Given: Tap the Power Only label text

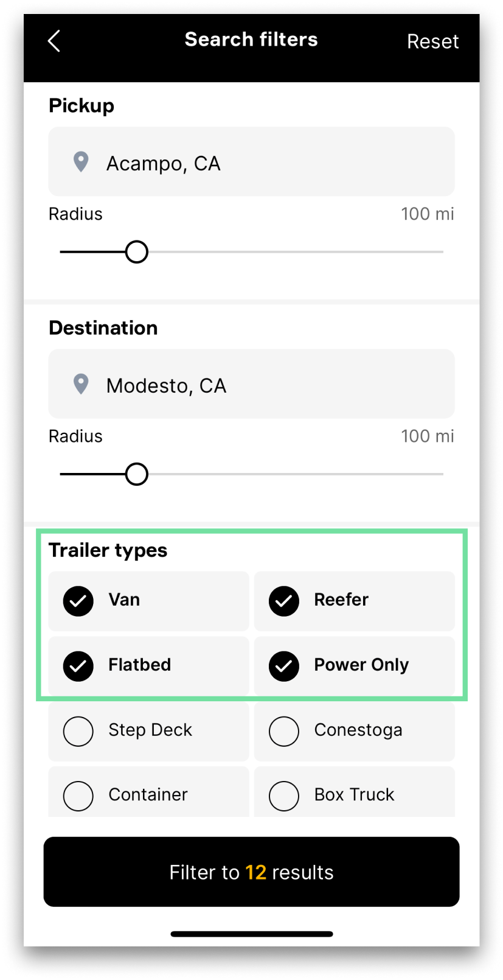Looking at the screenshot, I should point(361,665).
